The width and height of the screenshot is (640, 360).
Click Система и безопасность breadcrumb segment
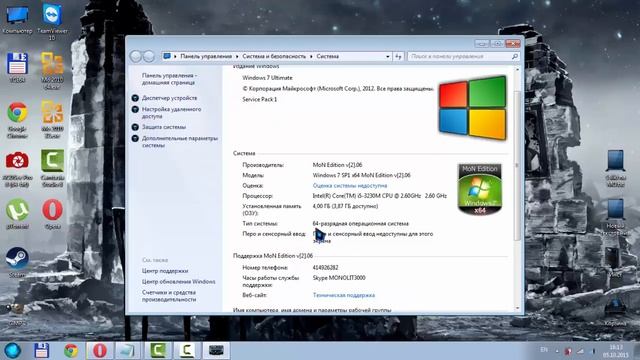tap(274, 56)
